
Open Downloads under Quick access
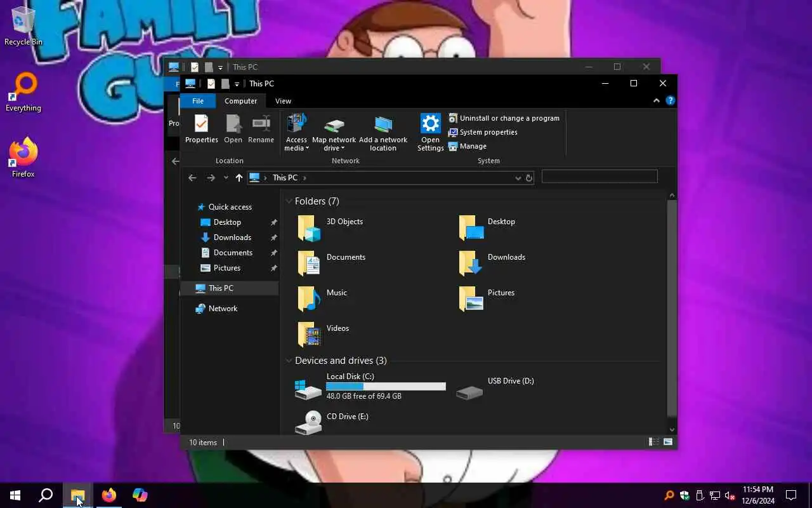pos(232,237)
